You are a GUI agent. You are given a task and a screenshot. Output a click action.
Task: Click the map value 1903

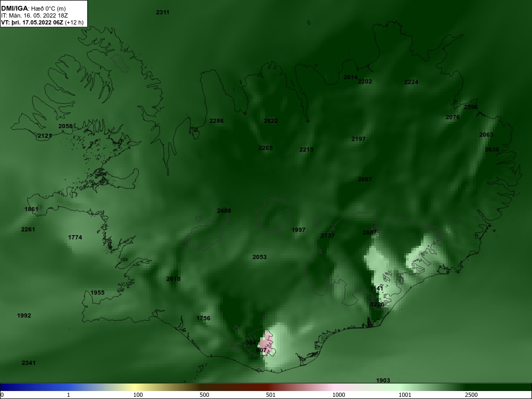point(383,381)
